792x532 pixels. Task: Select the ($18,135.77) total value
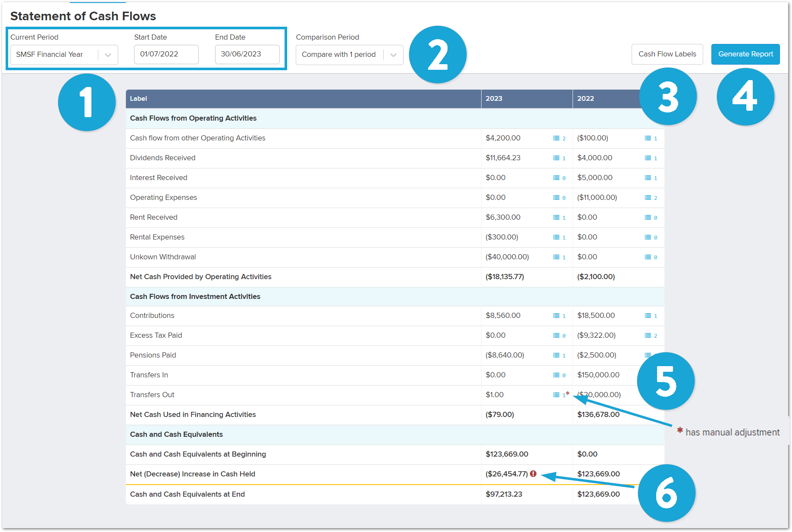[505, 277]
